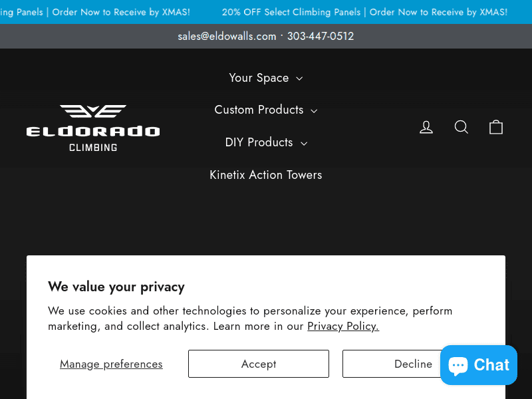Expand the DIY Products chevron
Screen dimensions: 532x399
tap(304, 144)
